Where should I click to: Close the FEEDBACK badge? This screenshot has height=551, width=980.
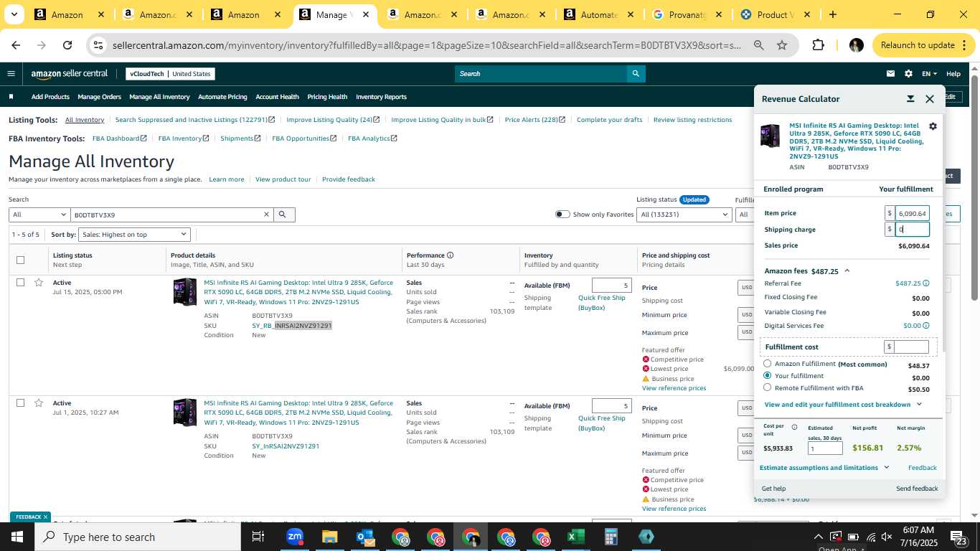point(45,517)
